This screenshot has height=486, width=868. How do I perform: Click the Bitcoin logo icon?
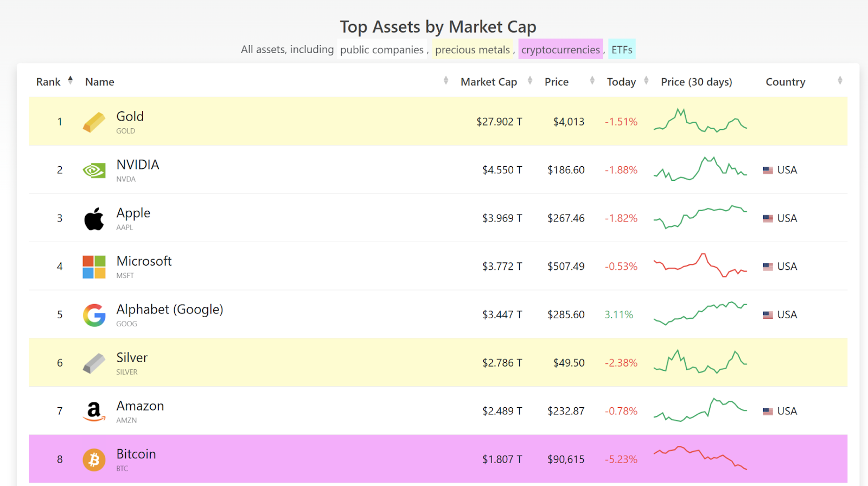tap(94, 460)
